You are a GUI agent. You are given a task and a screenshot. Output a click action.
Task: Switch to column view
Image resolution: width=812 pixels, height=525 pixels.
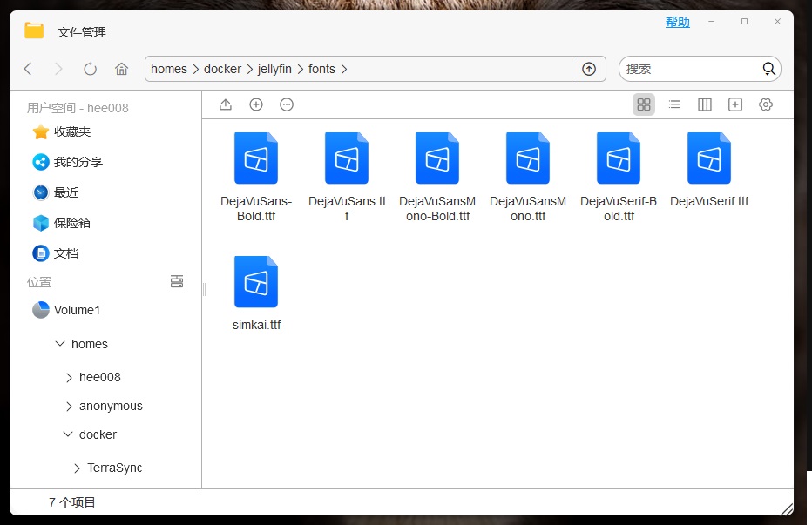click(x=705, y=104)
